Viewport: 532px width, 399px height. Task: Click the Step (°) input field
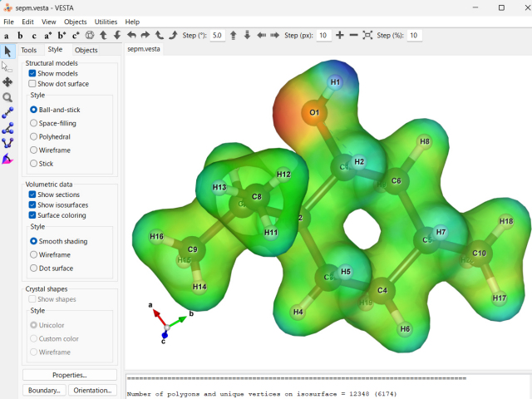click(x=217, y=36)
